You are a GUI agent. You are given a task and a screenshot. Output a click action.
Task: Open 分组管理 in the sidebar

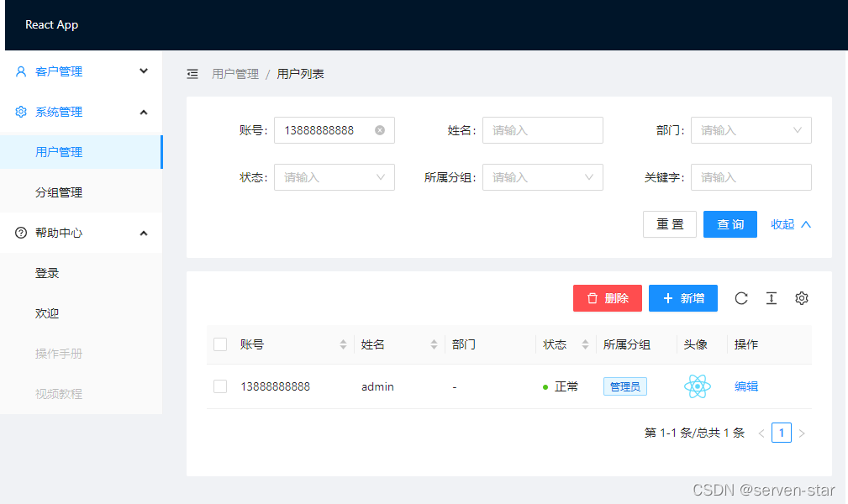pyautogui.click(x=82, y=192)
